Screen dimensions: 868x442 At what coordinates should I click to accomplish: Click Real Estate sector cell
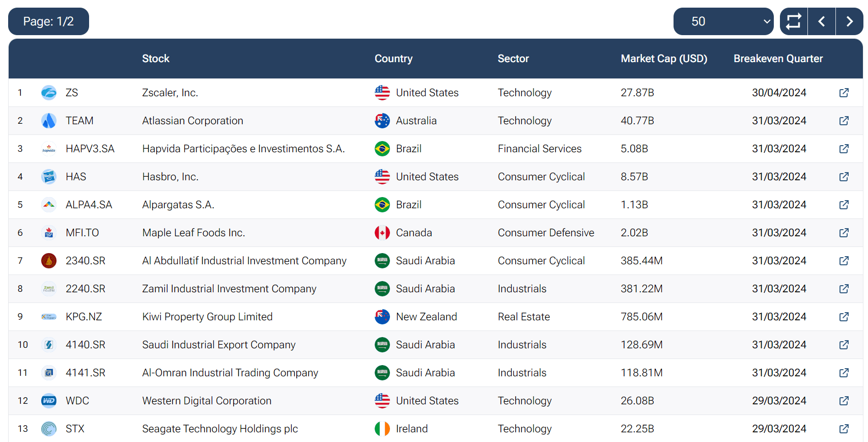(x=524, y=317)
